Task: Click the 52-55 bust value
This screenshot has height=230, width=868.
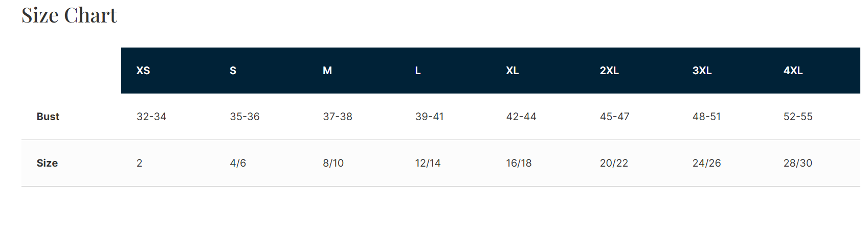Action: point(798,117)
